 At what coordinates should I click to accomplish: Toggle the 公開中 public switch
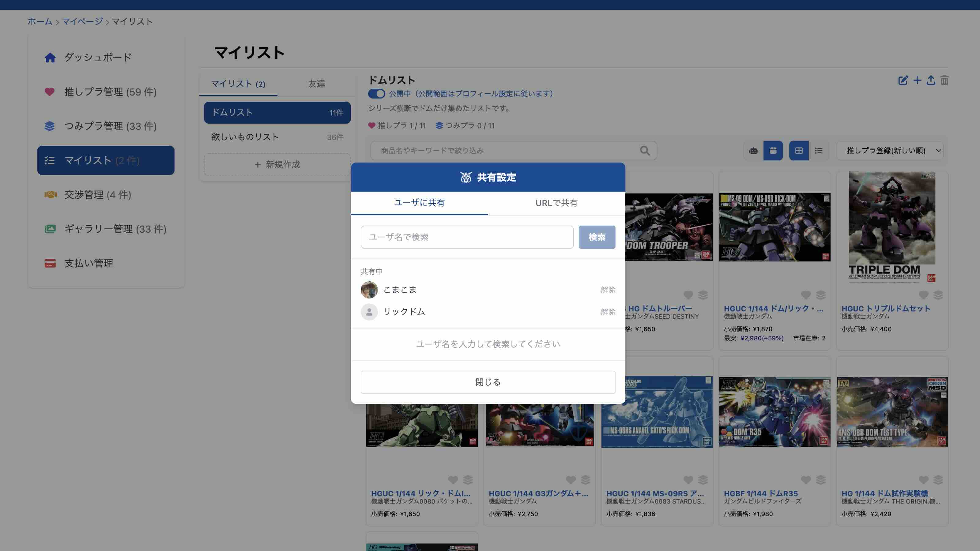click(x=376, y=94)
